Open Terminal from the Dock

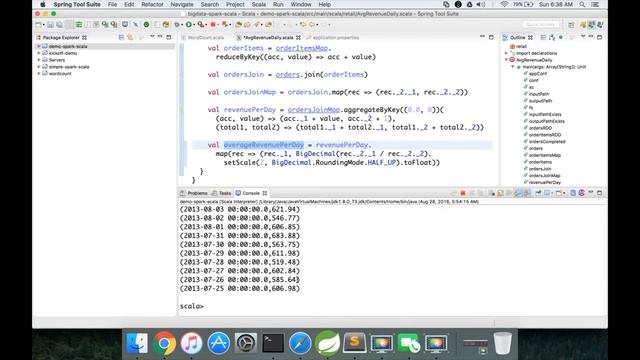(273, 343)
